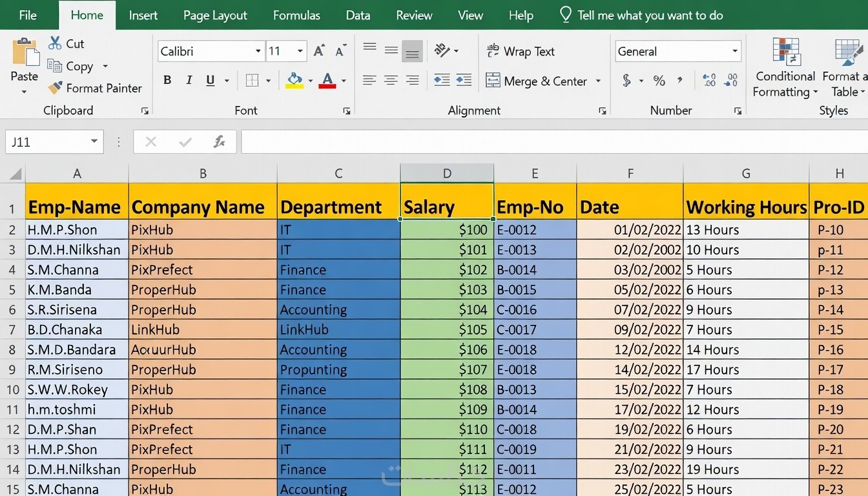Image resolution: width=868 pixels, height=496 pixels.
Task: Open the Name Box dropdown arrow
Action: pyautogui.click(x=94, y=141)
